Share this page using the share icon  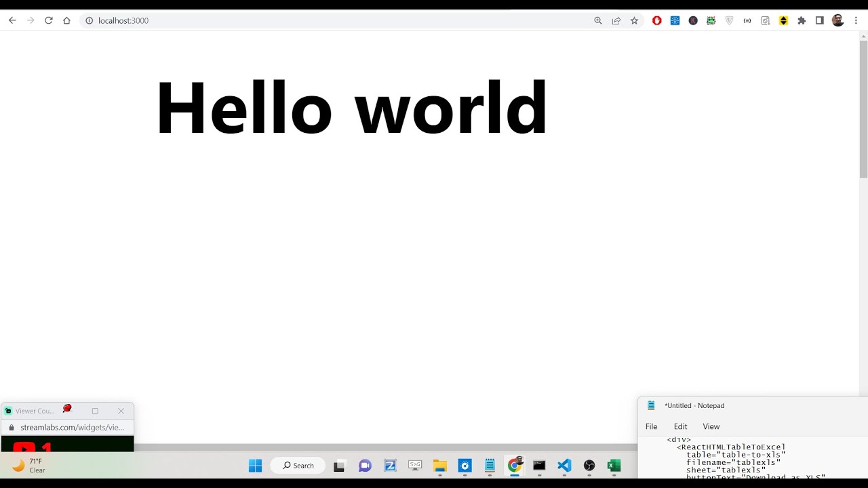[616, 20]
